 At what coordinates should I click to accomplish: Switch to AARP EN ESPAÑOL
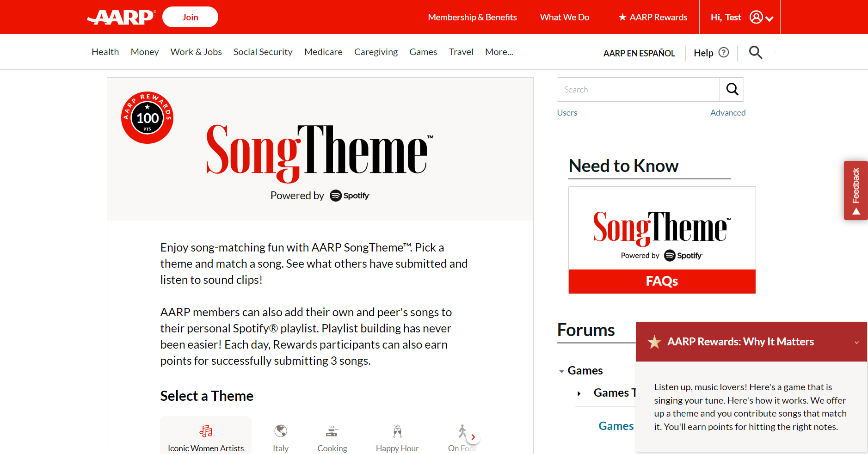639,53
